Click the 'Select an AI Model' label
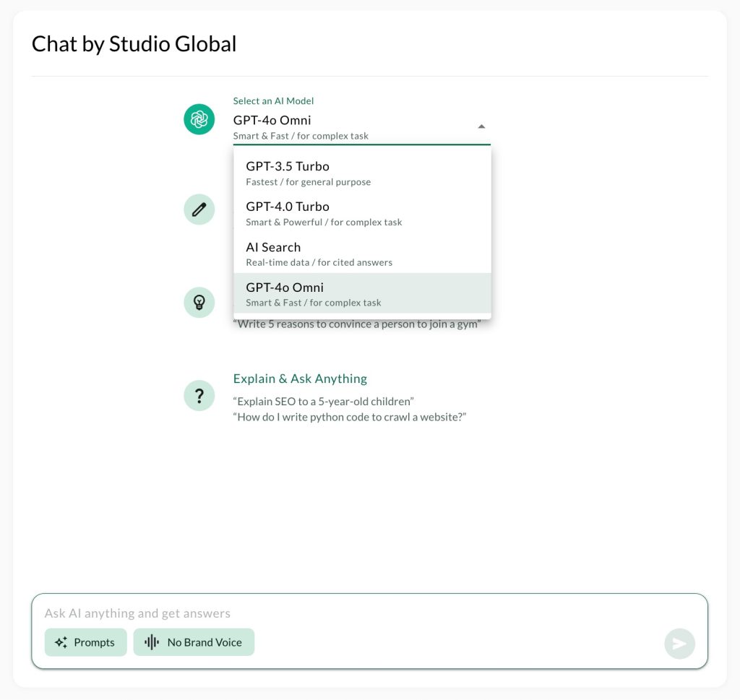Screen dimensions: 740x700 coord(273,101)
